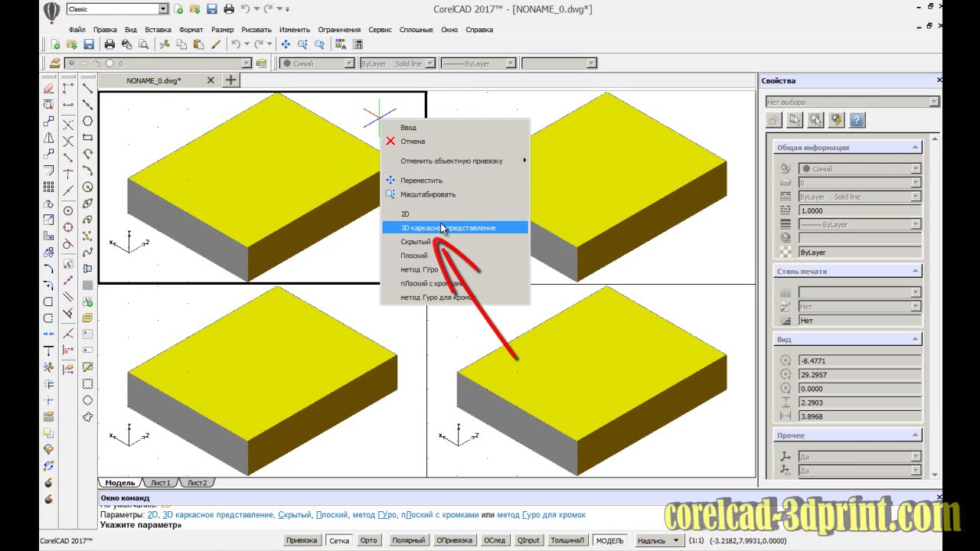Click the Cut scissors icon

point(165,44)
